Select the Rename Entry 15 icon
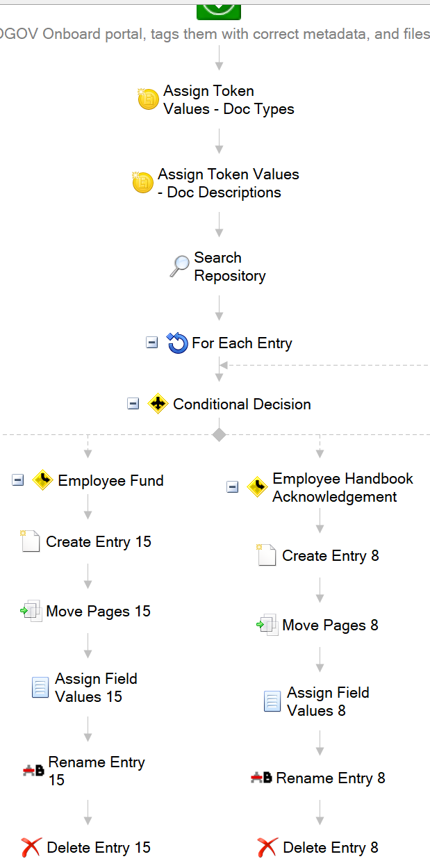This screenshot has height=868, width=430. [33, 770]
